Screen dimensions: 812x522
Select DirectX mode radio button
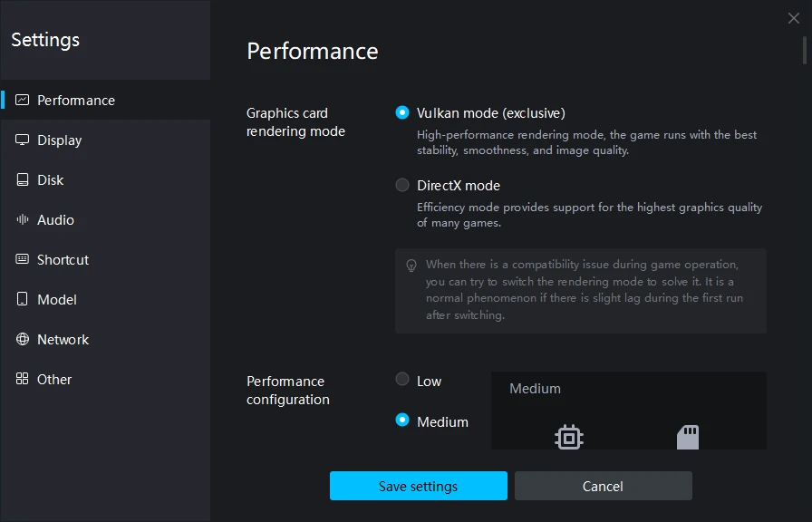pyautogui.click(x=402, y=186)
